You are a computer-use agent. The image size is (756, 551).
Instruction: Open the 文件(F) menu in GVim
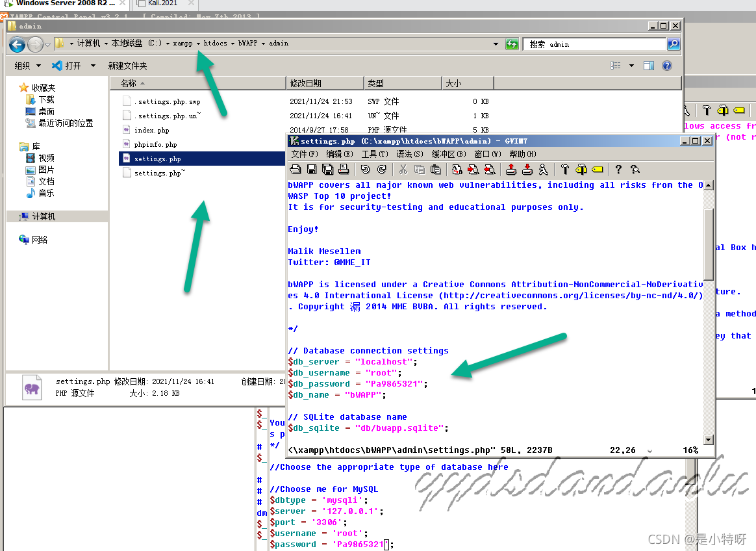tap(305, 154)
